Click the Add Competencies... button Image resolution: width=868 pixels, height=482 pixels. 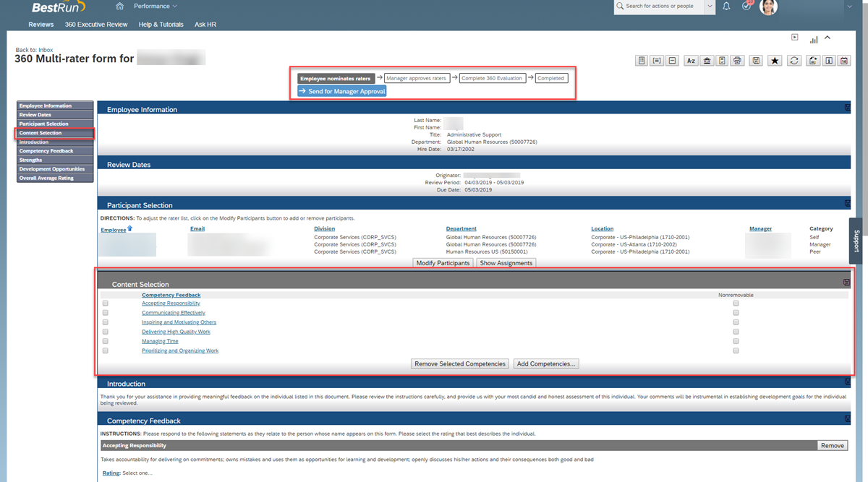(546, 363)
